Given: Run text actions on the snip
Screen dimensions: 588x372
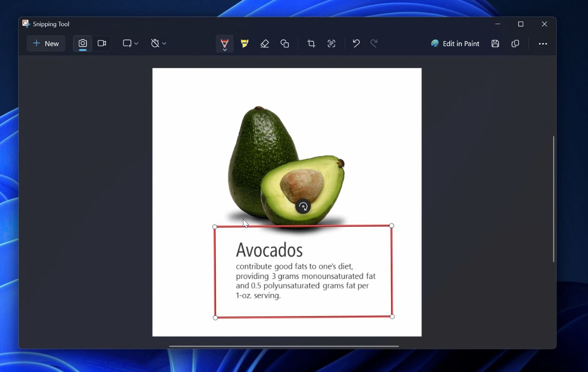Looking at the screenshot, I should pyautogui.click(x=331, y=43).
